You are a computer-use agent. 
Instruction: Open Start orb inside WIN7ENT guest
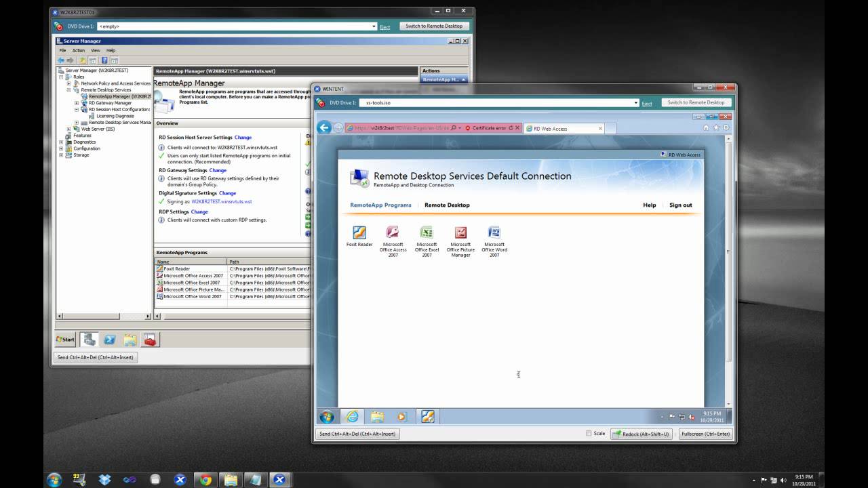click(327, 417)
